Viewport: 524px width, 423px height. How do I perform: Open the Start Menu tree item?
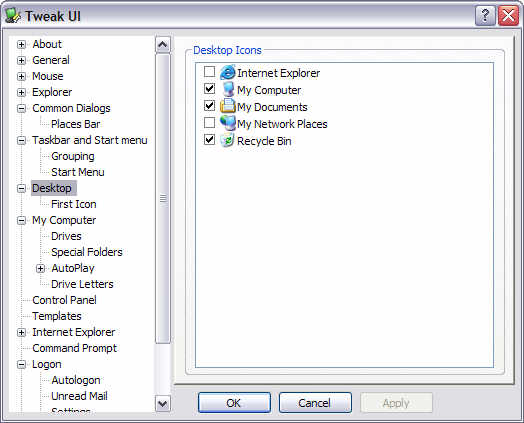point(78,172)
